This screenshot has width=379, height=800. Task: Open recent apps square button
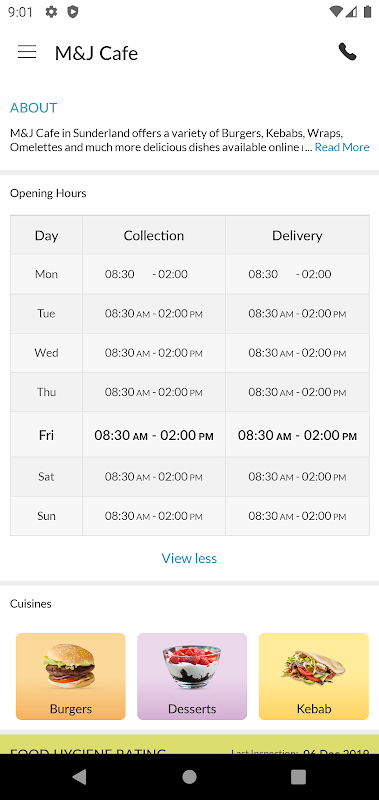(x=298, y=777)
